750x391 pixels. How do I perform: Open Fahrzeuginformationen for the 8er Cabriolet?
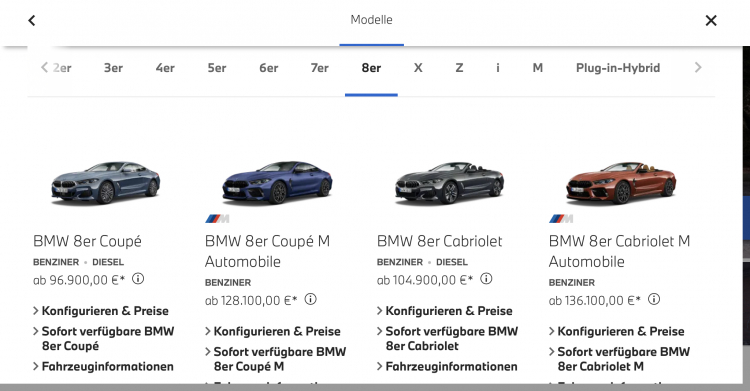tap(447, 367)
